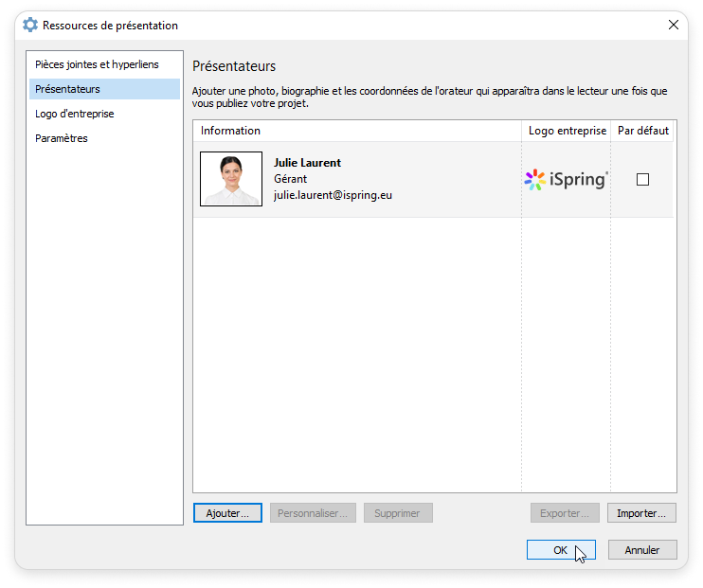Click the gear icon in title bar
Viewport: 703px width, 588px height.
[x=30, y=26]
